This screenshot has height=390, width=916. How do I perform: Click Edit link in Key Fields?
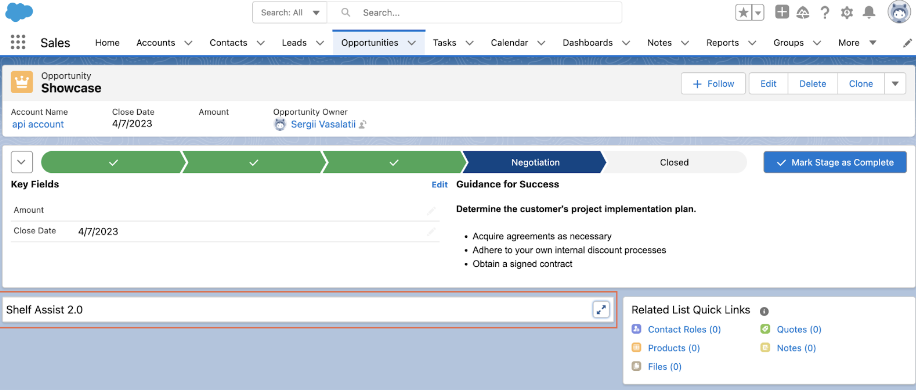click(x=439, y=184)
